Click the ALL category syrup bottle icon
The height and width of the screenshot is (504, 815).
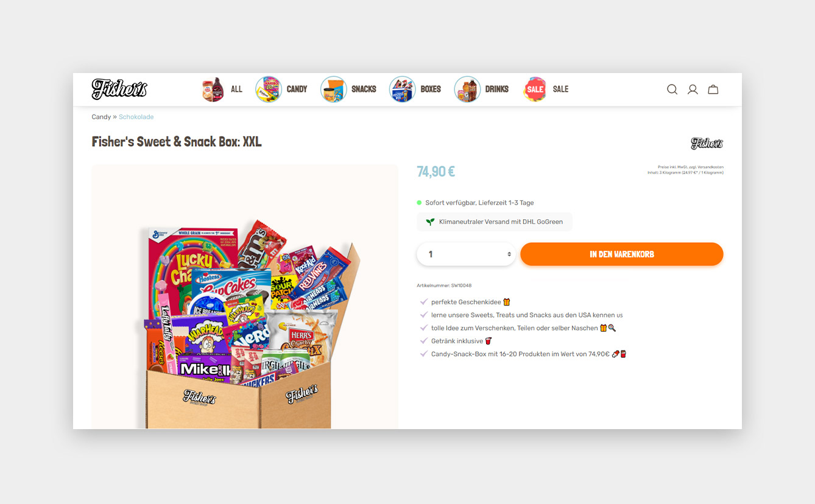213,89
